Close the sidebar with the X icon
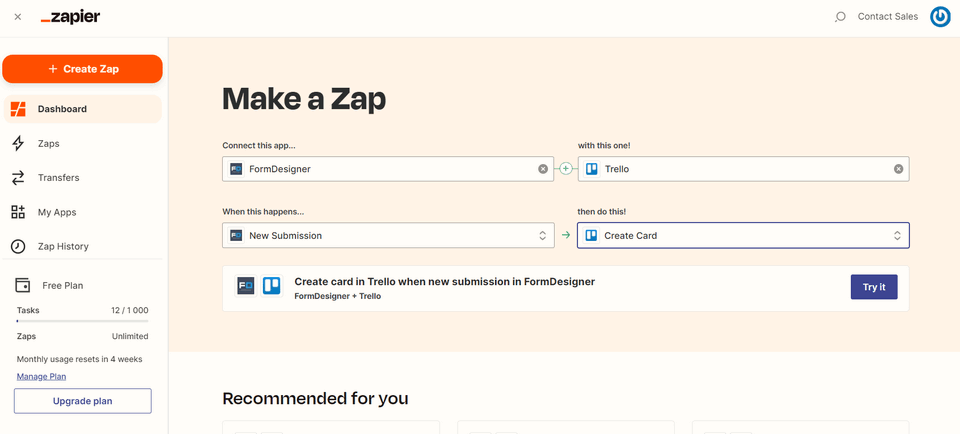This screenshot has width=960, height=434. 18,17
